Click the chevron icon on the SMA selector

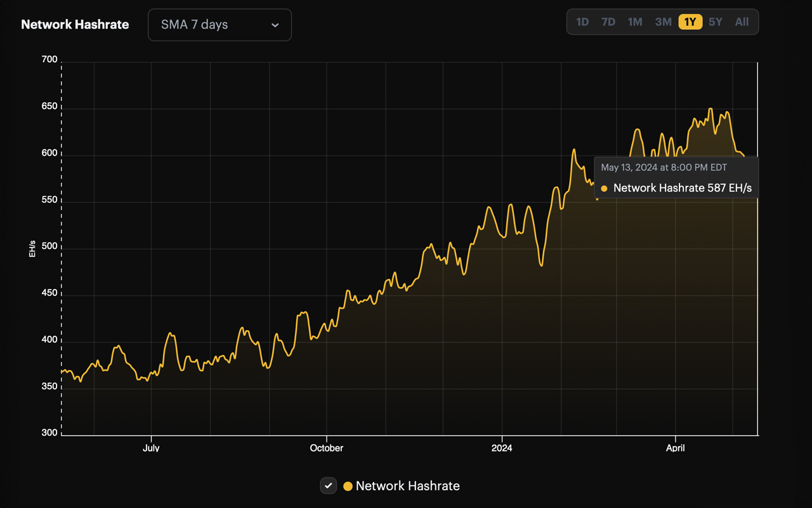275,25
